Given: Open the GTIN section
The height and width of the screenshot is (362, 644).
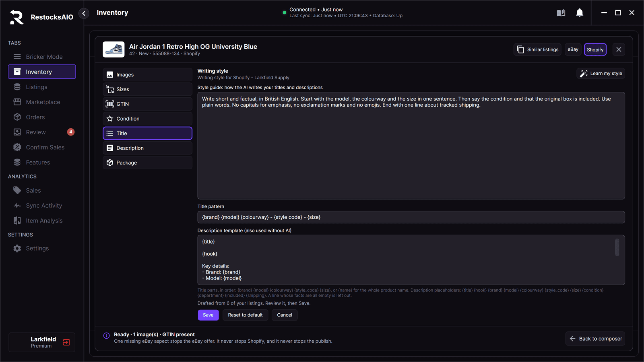Looking at the screenshot, I should [x=147, y=104].
